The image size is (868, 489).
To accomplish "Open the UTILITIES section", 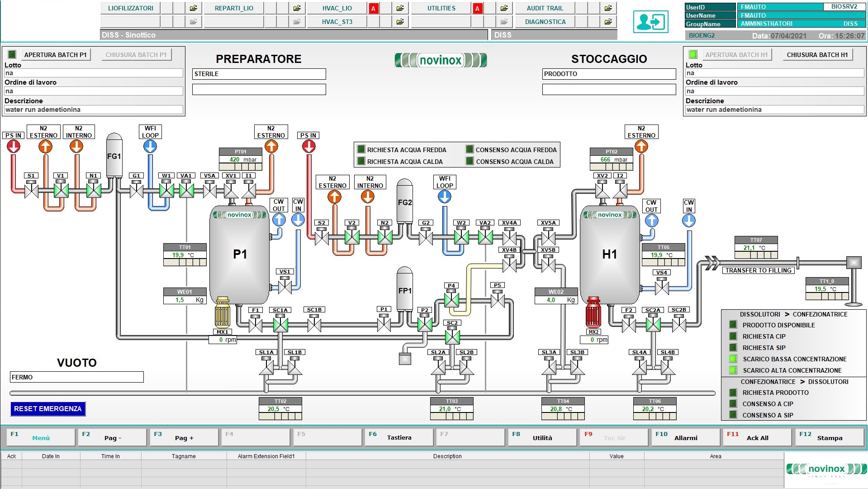I will [x=441, y=8].
